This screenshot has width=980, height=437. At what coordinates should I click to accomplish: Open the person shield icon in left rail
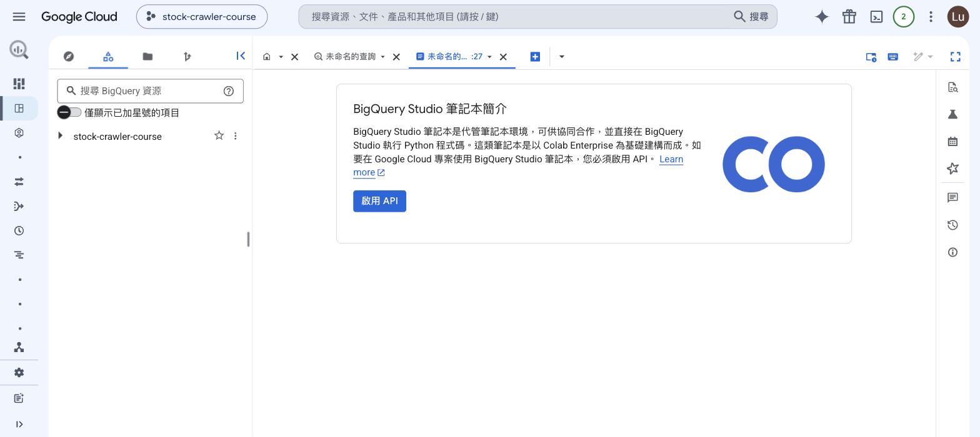19,133
